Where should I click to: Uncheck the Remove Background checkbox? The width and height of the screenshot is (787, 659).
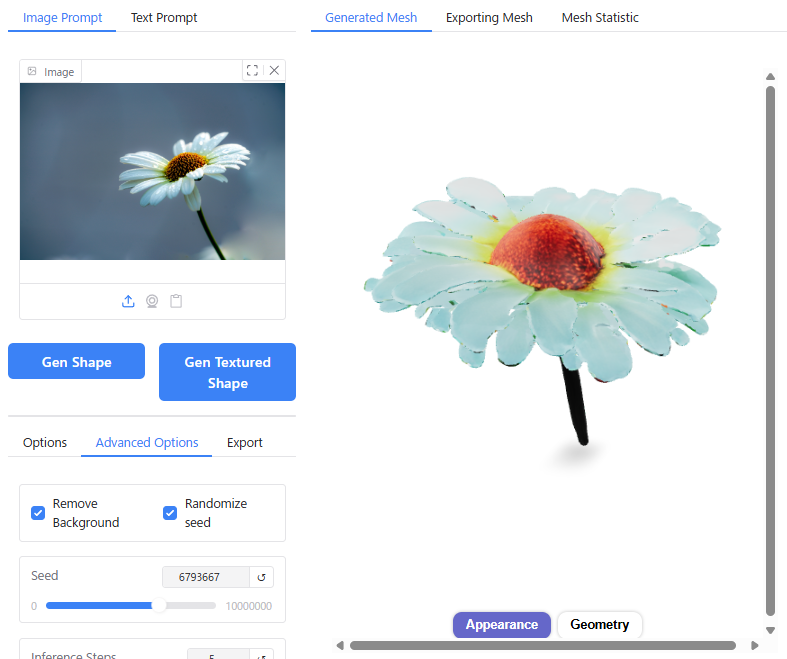click(x=38, y=513)
